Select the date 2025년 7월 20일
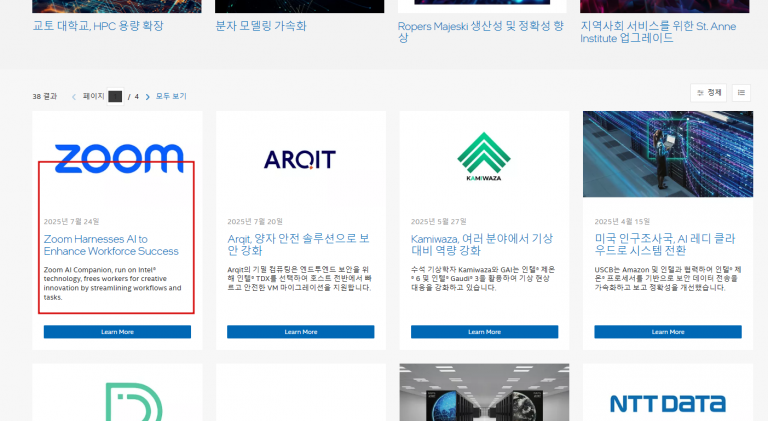This screenshot has height=421, width=768. (255, 222)
